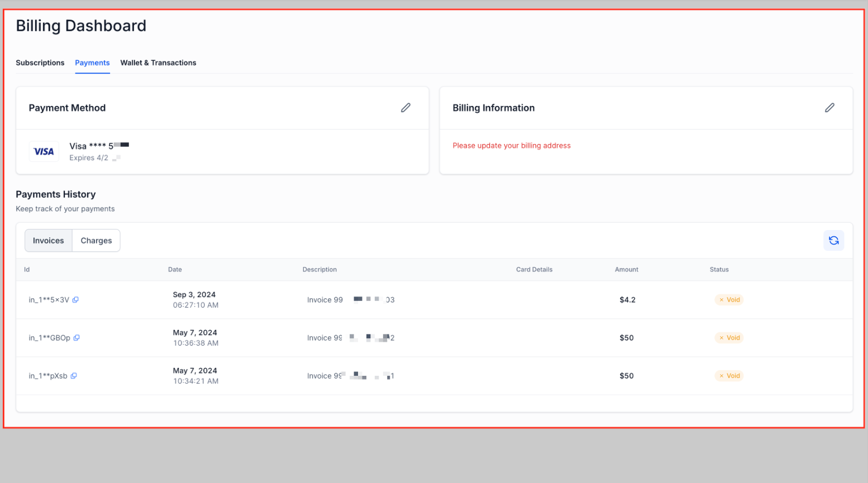Copy invoice ID in_1**GBOp
868x483 pixels.
coord(77,338)
